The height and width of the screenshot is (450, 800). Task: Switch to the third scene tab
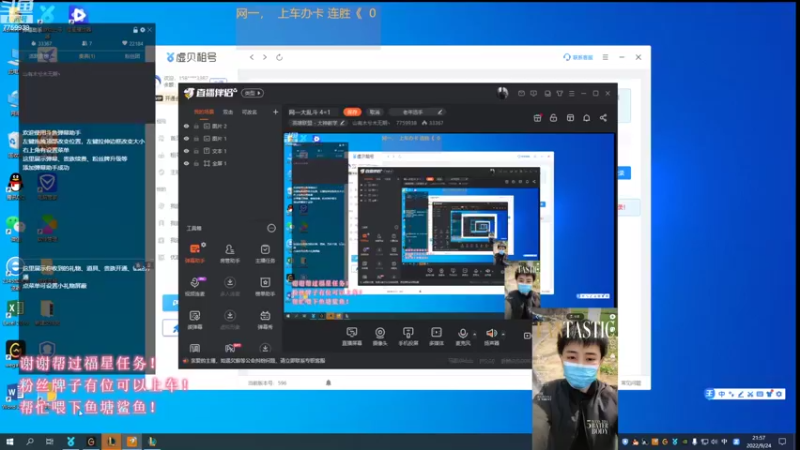(249, 112)
